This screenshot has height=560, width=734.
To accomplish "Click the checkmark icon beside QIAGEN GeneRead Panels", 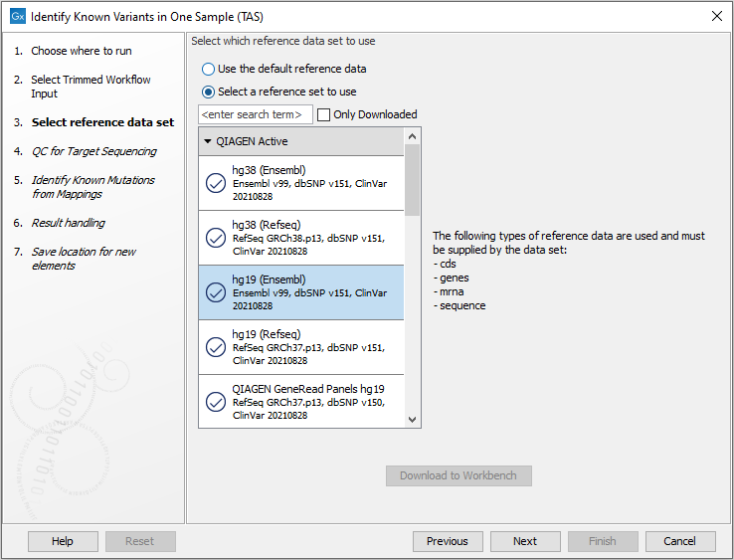I will click(215, 402).
